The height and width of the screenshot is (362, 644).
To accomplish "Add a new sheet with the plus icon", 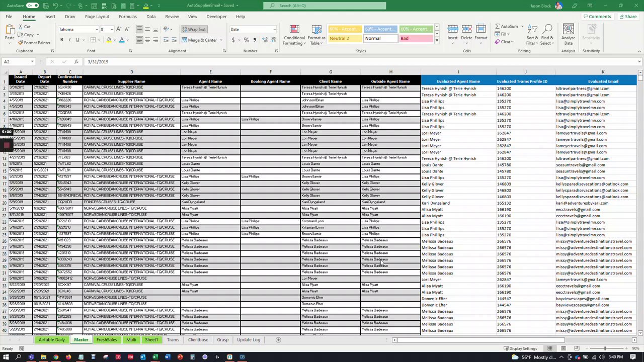I will (278, 340).
